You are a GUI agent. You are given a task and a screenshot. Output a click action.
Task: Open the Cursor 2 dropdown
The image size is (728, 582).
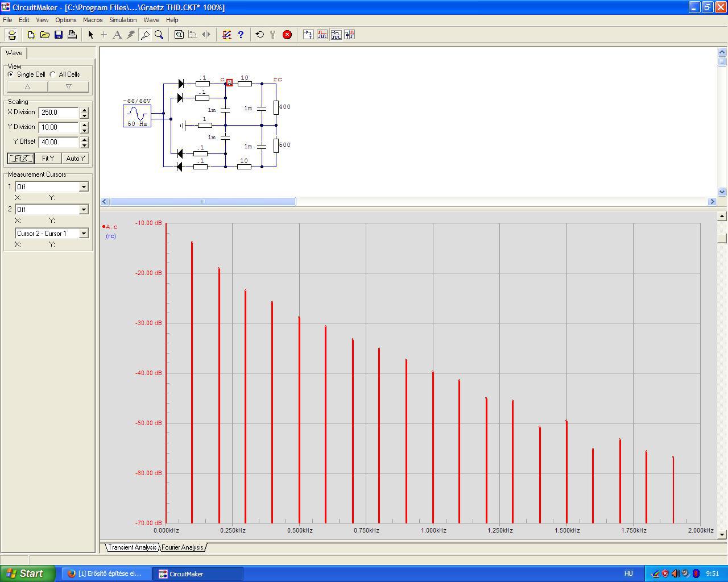(x=84, y=210)
